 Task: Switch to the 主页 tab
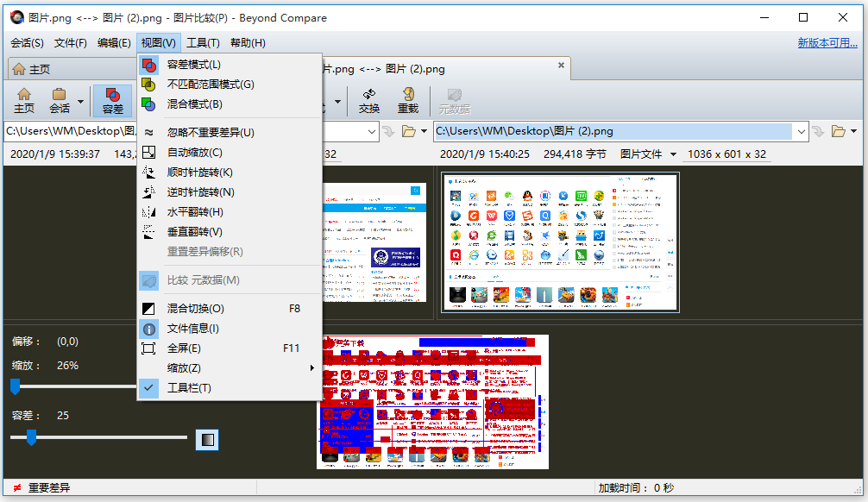41,69
